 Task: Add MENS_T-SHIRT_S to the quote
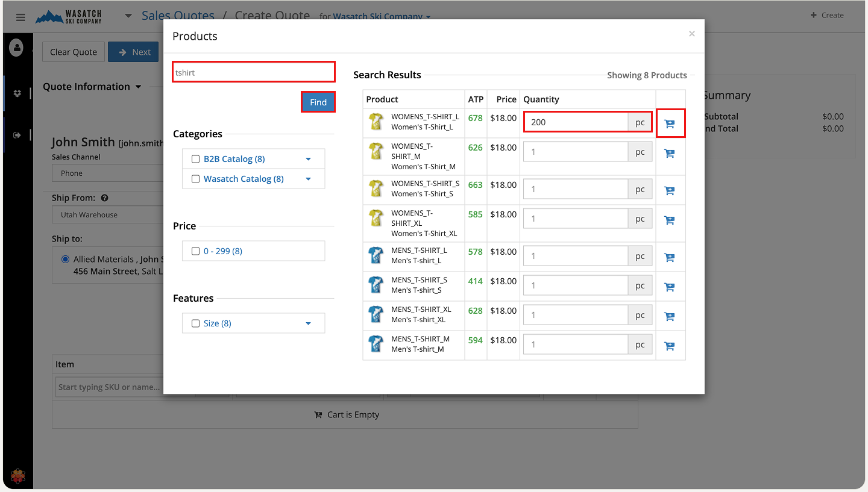tap(669, 287)
